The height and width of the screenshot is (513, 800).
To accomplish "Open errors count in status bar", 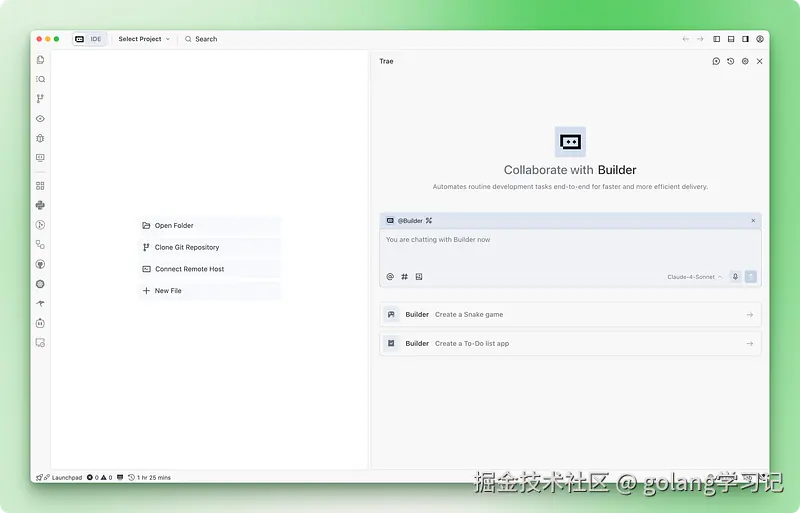I will tap(92, 478).
